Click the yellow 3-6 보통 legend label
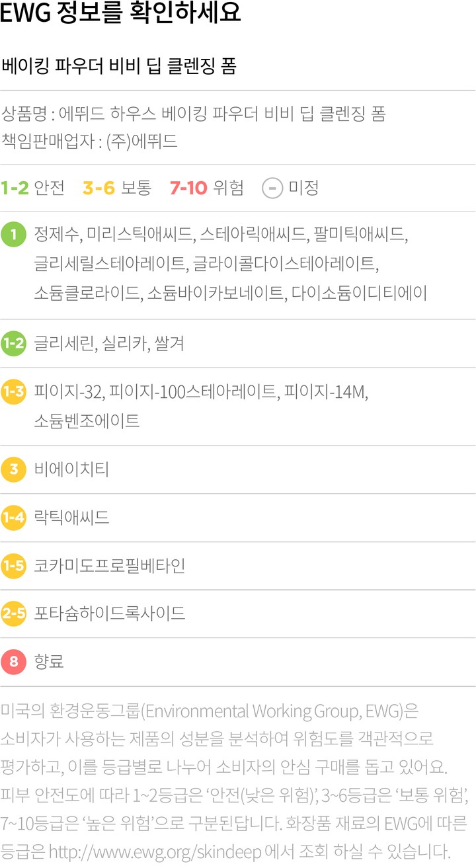 (117, 188)
